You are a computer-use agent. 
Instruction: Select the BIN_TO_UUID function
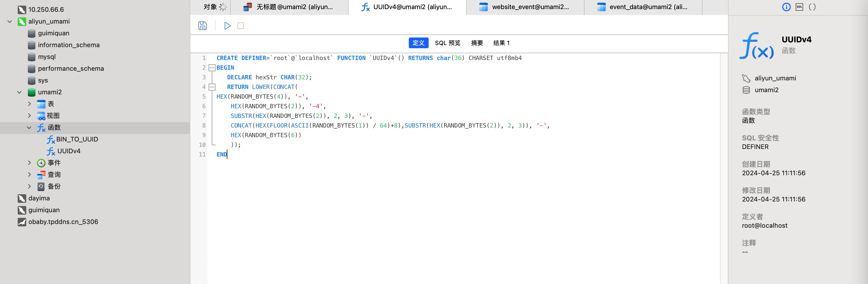pyautogui.click(x=77, y=139)
